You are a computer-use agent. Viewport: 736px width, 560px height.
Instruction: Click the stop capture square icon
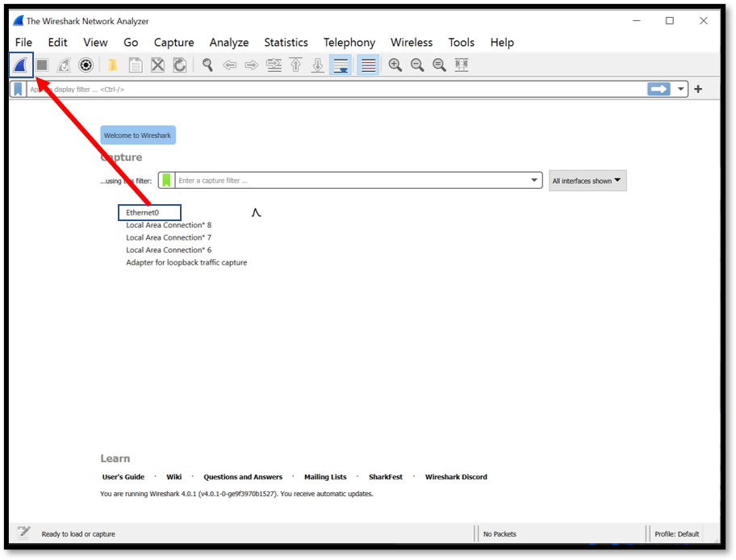[42, 65]
